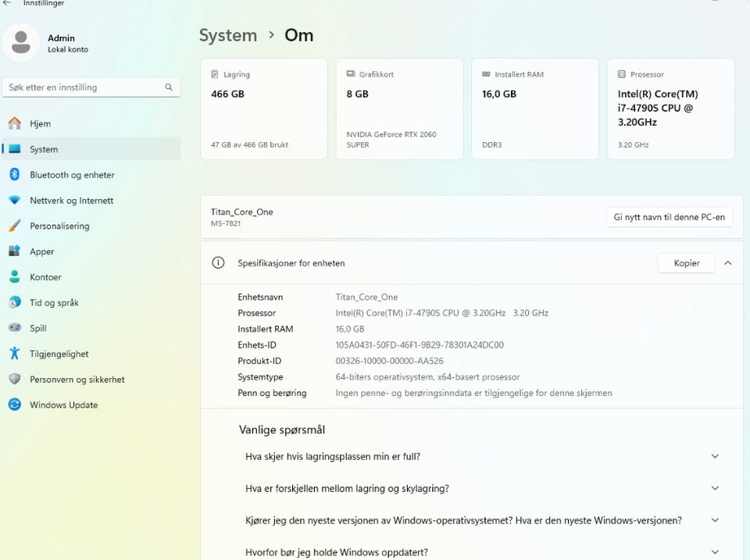
Task: Click the Hjem house icon
Action: [15, 123]
